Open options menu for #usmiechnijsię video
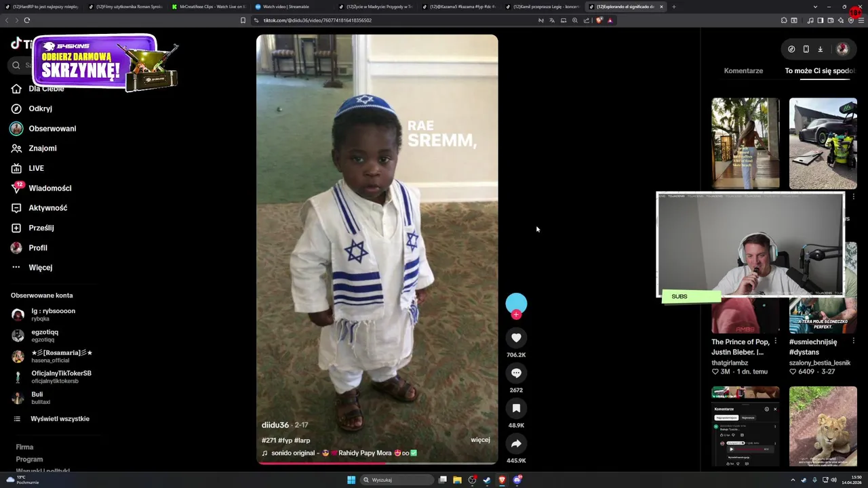This screenshot has height=488, width=868. (x=853, y=341)
